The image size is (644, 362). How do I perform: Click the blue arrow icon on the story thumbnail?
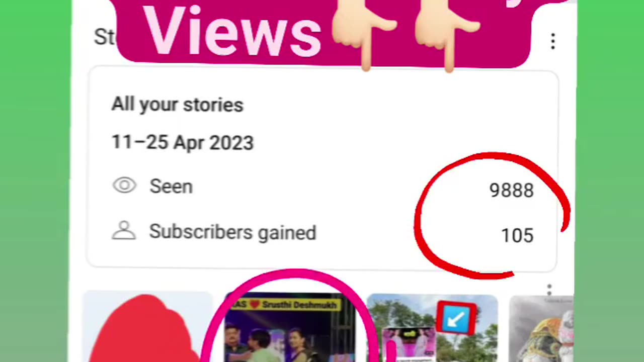click(x=456, y=318)
